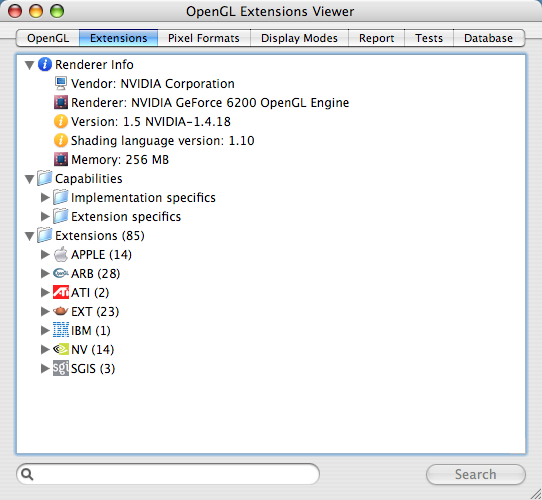The image size is (542, 500).
Task: Collapse the Extensions (85) group
Action: [x=29, y=236]
